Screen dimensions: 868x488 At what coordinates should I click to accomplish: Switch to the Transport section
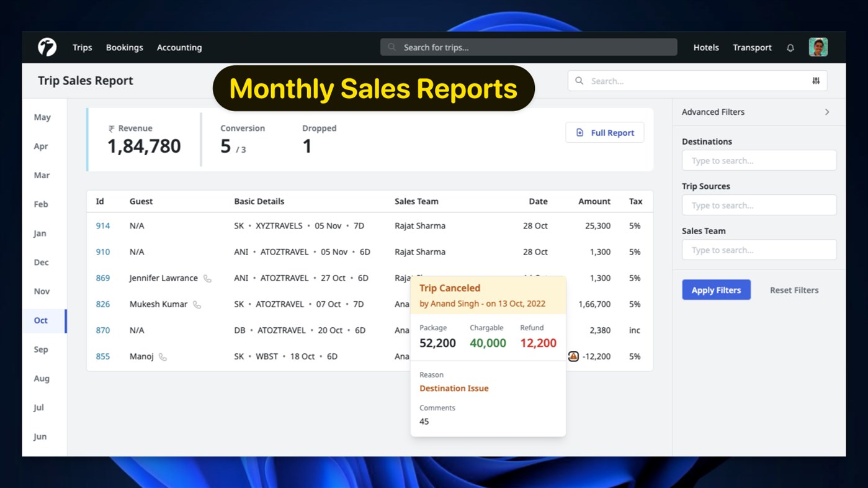751,47
